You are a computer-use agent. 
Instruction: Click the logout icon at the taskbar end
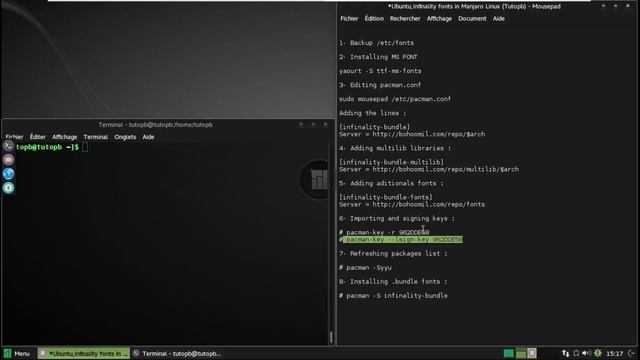point(631,353)
